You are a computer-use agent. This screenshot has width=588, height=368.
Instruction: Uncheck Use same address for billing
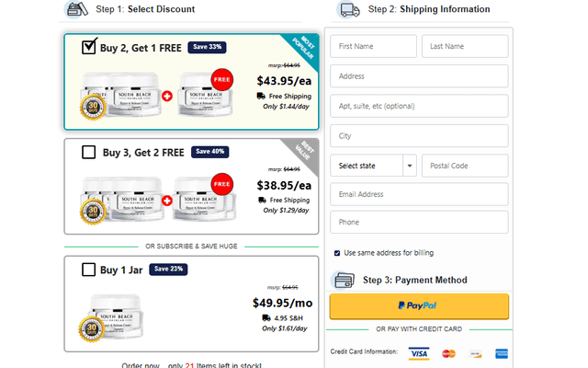pyautogui.click(x=337, y=252)
